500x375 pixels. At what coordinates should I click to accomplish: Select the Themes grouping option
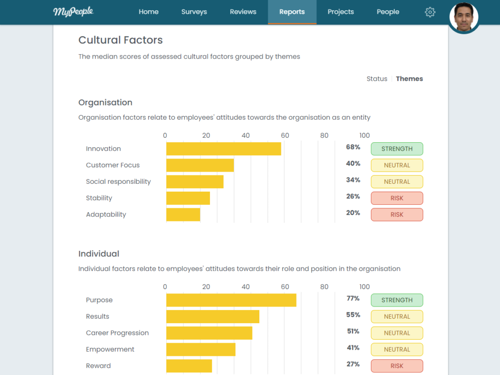[x=409, y=79]
